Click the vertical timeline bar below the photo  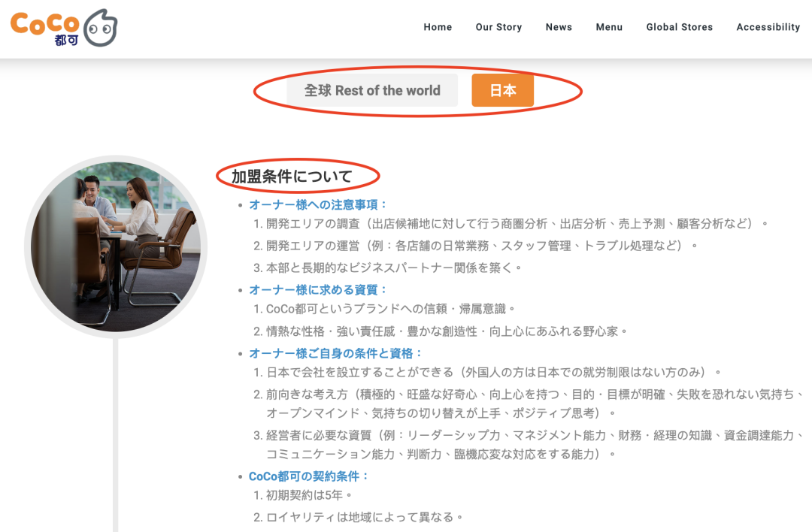[x=116, y=436]
